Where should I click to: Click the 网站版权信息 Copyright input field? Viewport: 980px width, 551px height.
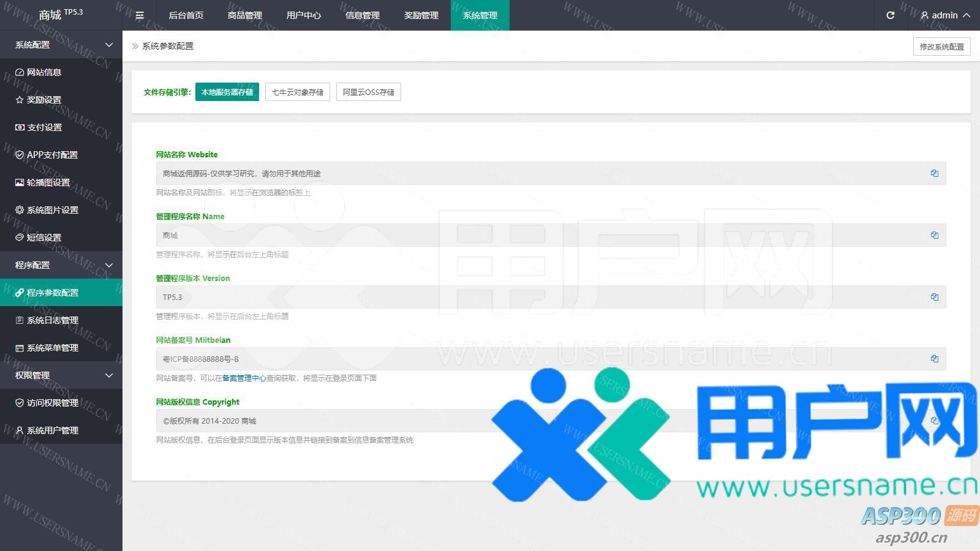point(551,421)
